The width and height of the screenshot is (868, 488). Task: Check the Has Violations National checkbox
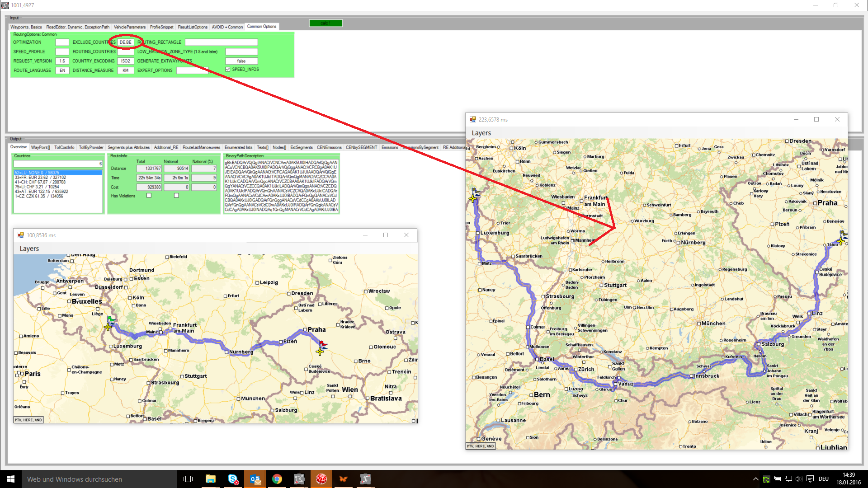176,196
